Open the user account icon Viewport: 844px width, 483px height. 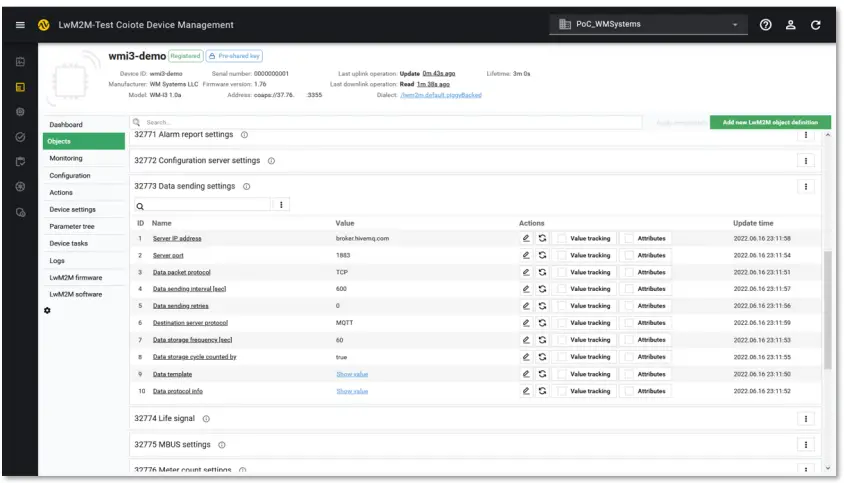pyautogui.click(x=791, y=25)
